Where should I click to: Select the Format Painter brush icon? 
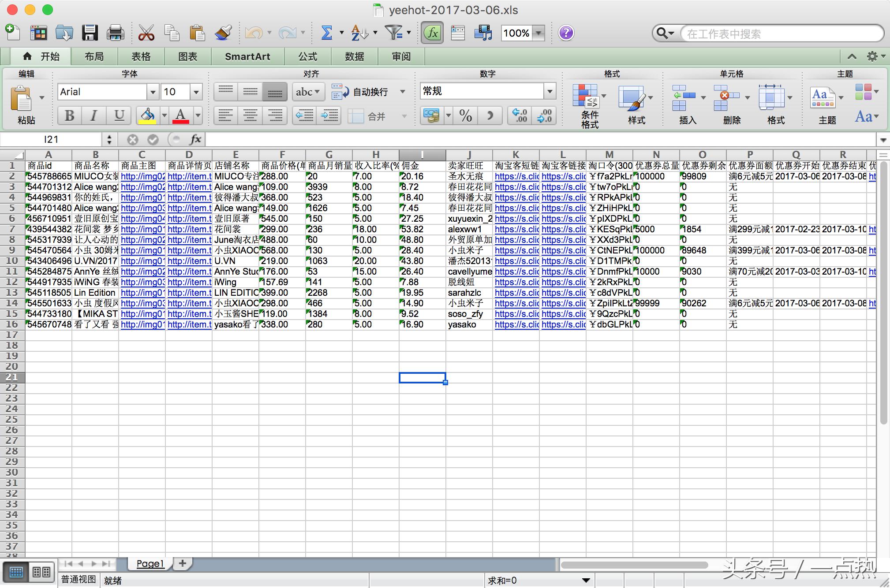pos(224,33)
